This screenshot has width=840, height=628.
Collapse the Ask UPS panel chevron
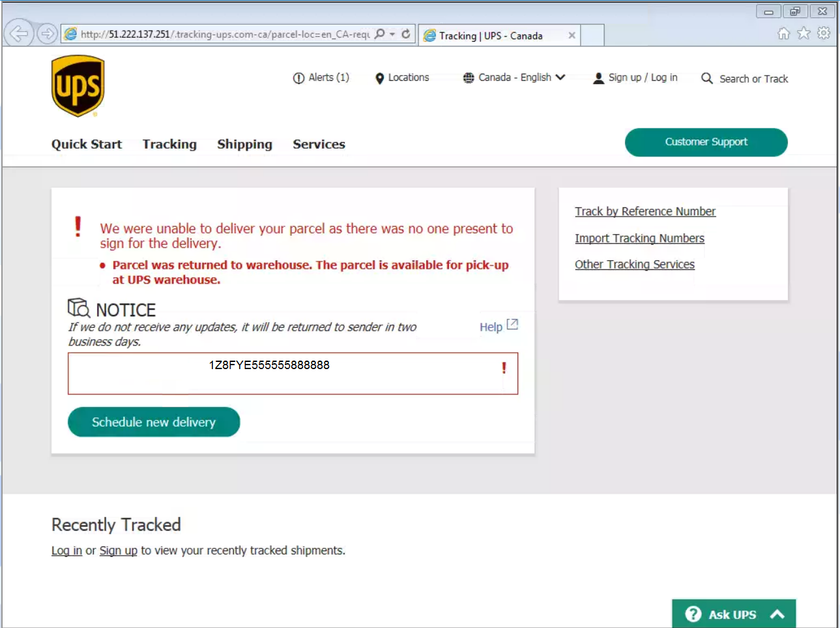pyautogui.click(x=776, y=614)
